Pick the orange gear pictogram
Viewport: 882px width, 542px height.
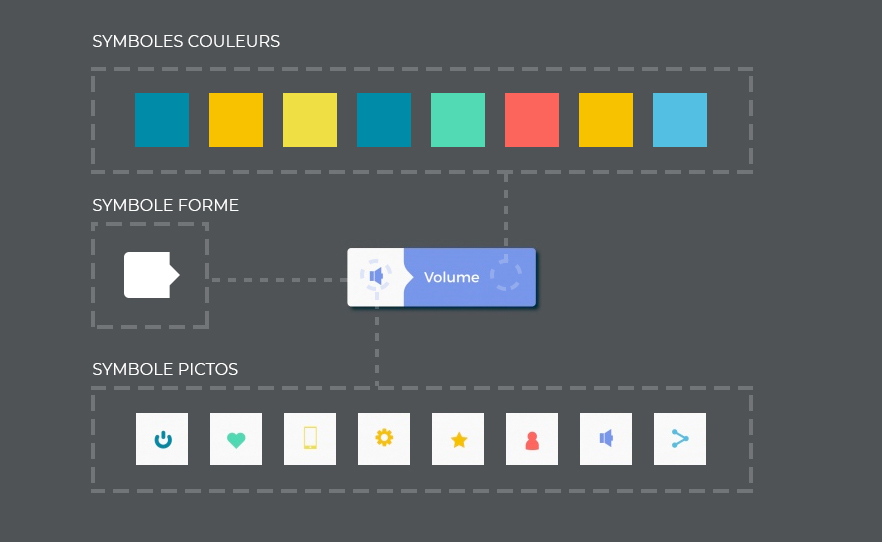tap(384, 437)
